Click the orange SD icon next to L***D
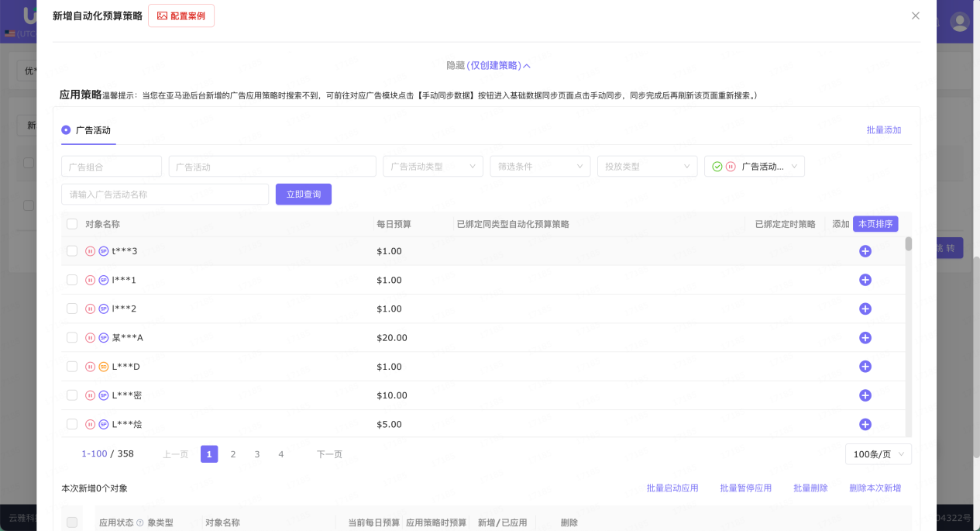 tap(102, 366)
